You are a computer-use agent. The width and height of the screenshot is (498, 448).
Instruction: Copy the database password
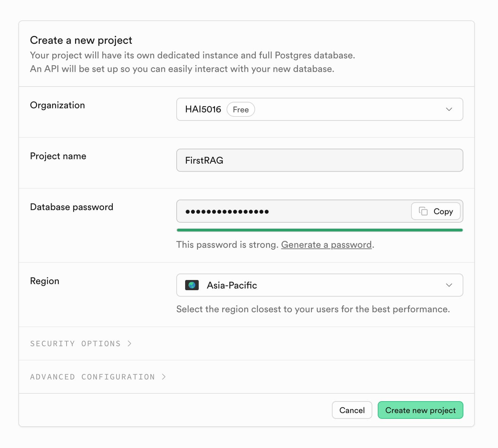435,211
